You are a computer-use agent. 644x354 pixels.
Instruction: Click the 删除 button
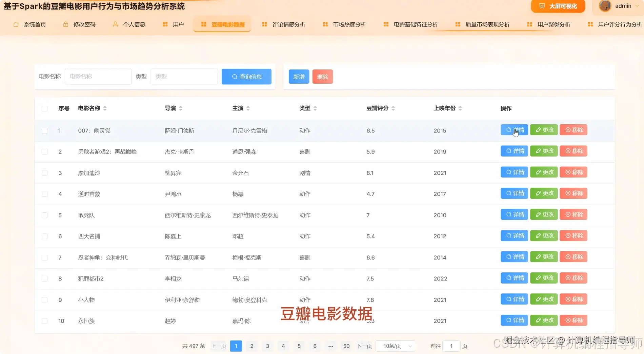click(x=322, y=77)
